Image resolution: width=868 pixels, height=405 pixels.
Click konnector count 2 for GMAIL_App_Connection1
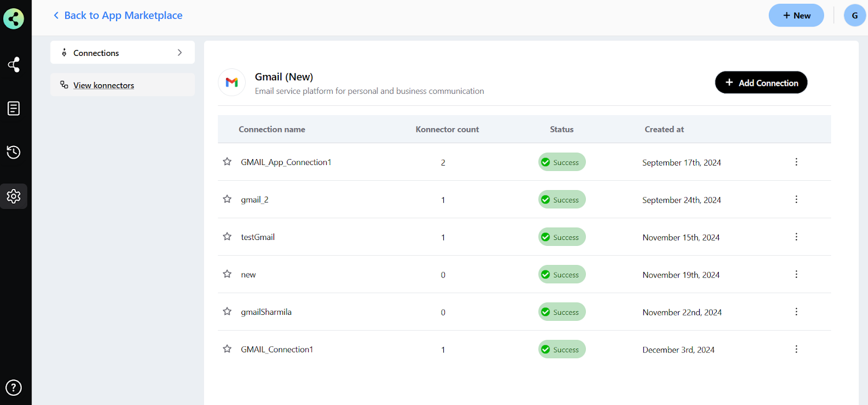click(x=443, y=162)
